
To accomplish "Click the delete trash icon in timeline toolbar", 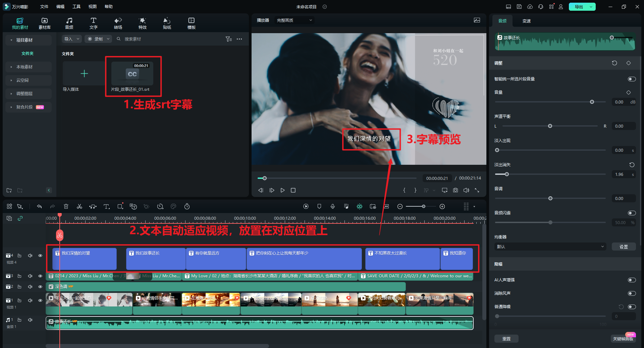I will point(66,207).
